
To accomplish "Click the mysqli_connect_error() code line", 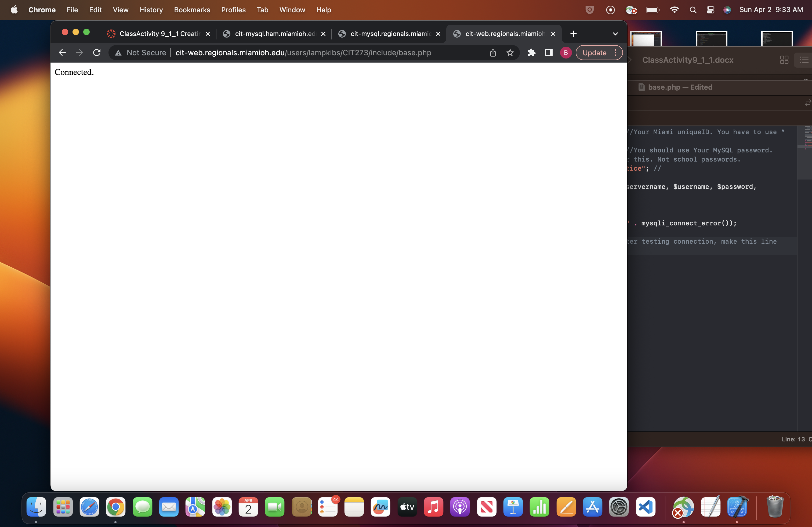I will point(688,223).
